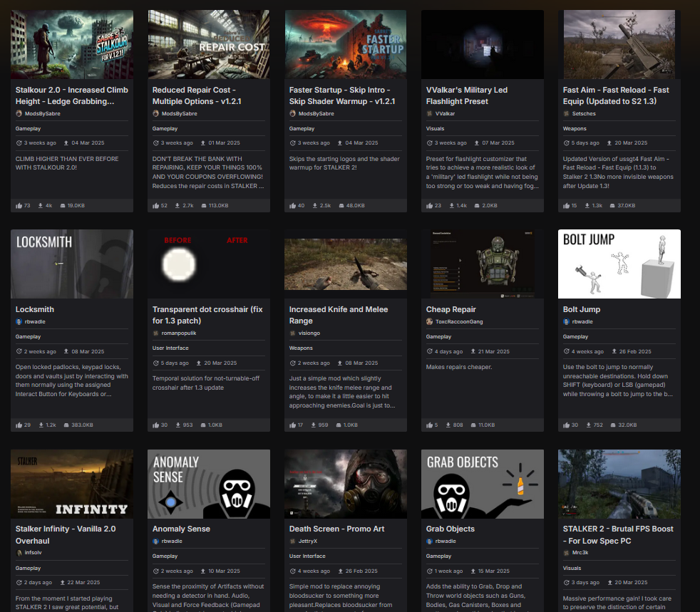Click download count icon on Cheap Repair card
The image size is (700, 612).
click(448, 425)
